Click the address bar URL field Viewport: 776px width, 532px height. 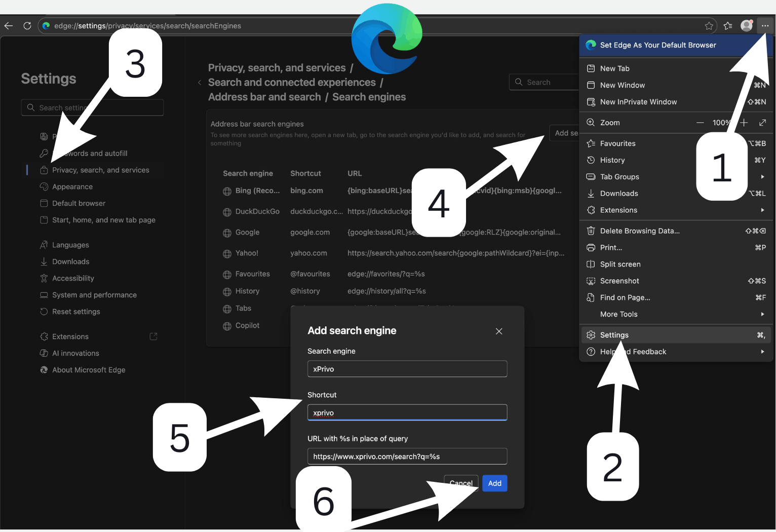click(376, 26)
